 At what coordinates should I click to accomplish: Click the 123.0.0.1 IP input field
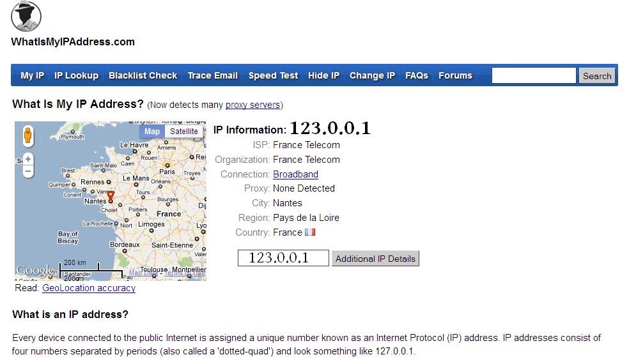283,258
